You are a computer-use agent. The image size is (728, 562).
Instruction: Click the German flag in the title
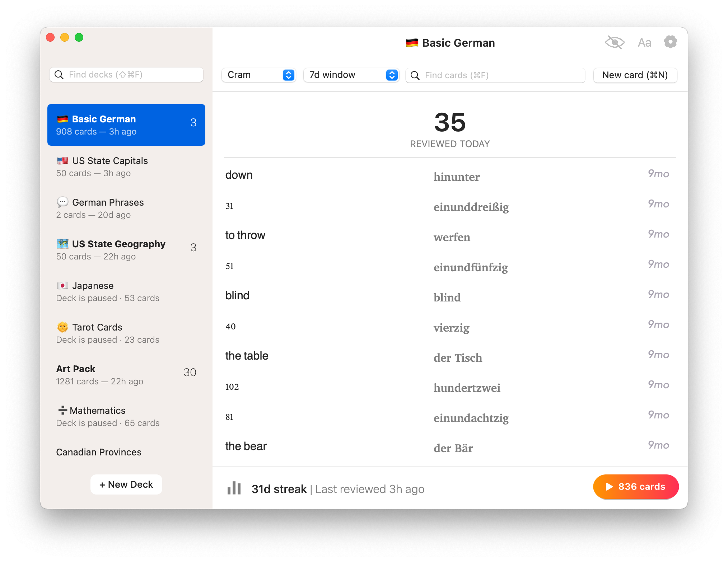coord(412,43)
